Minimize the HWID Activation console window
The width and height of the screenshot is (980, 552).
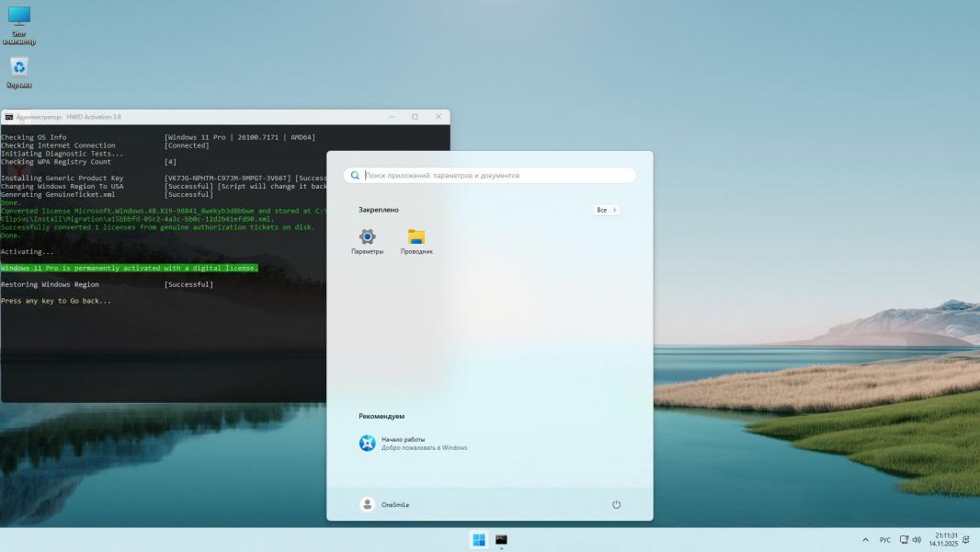[x=392, y=117]
